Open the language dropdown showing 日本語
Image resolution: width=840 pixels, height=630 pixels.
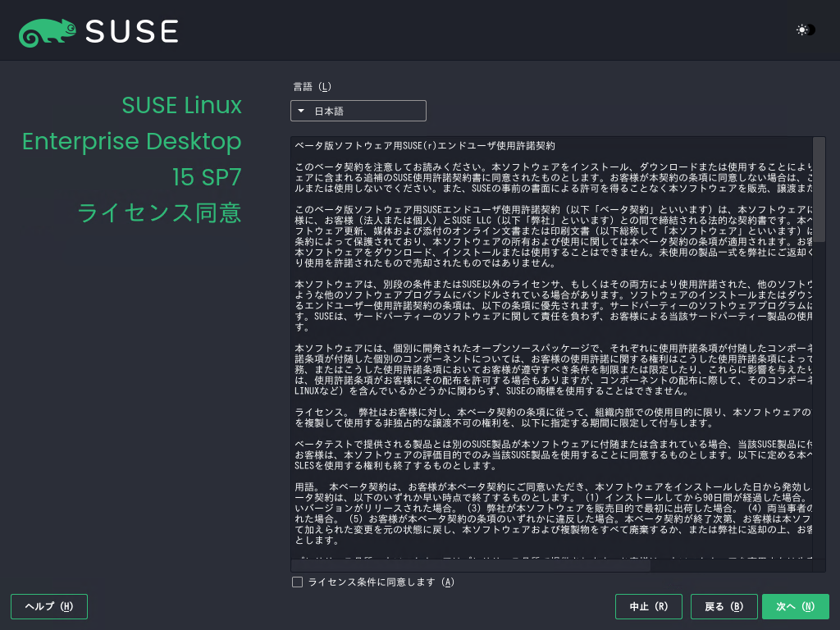coord(358,111)
